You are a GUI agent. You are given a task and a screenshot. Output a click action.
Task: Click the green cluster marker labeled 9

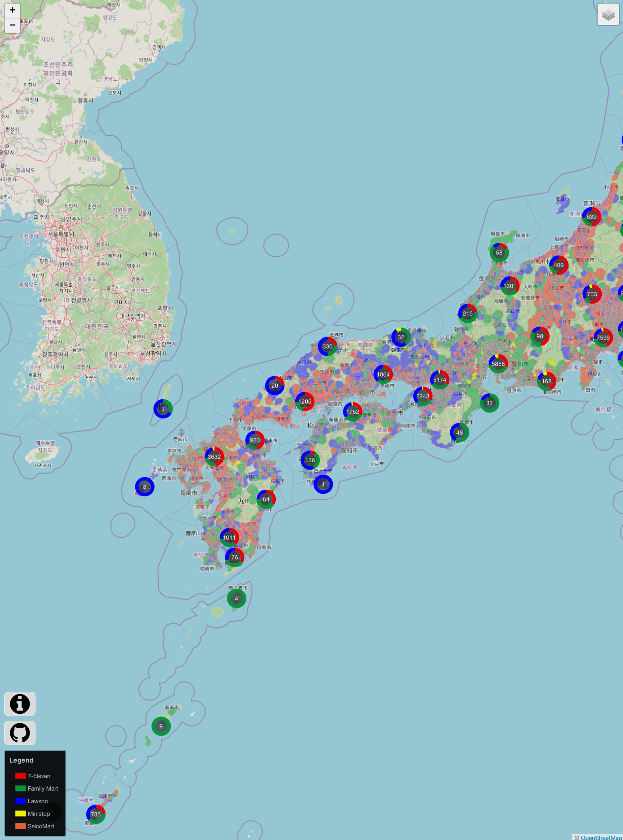[x=161, y=726]
